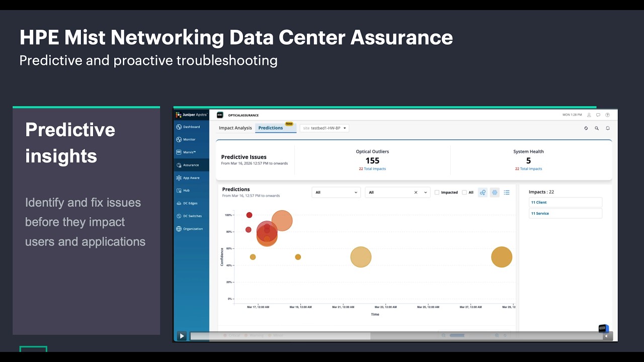Open Dashboard in the Apstra sidebar
The width and height of the screenshot is (644, 362).
191,127
